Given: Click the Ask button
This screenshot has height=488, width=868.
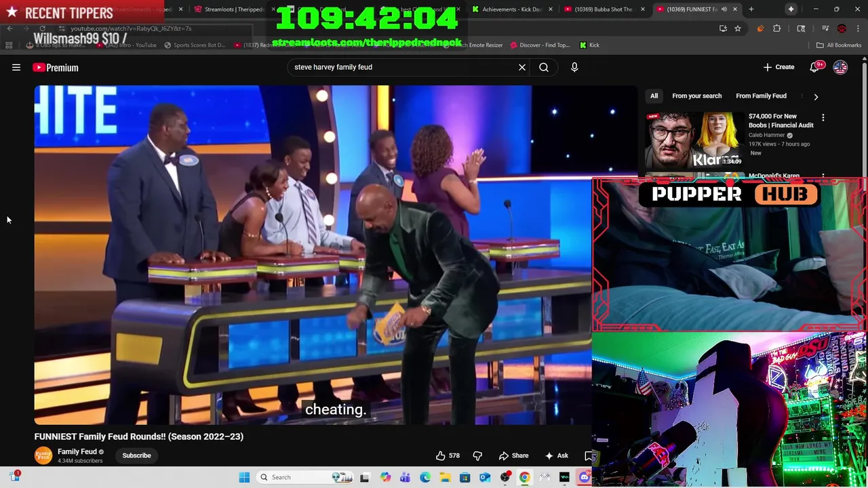Looking at the screenshot, I should tap(557, 455).
